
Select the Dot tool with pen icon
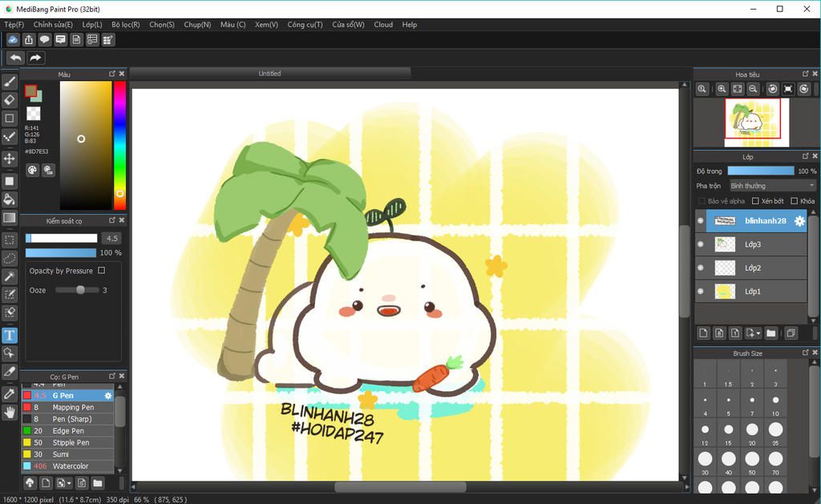click(x=10, y=136)
